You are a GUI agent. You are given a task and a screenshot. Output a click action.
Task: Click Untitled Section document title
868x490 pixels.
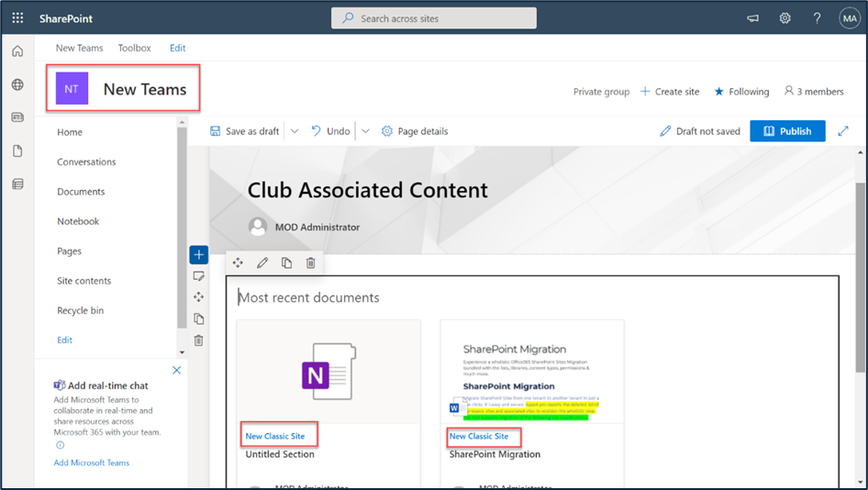tap(280, 454)
